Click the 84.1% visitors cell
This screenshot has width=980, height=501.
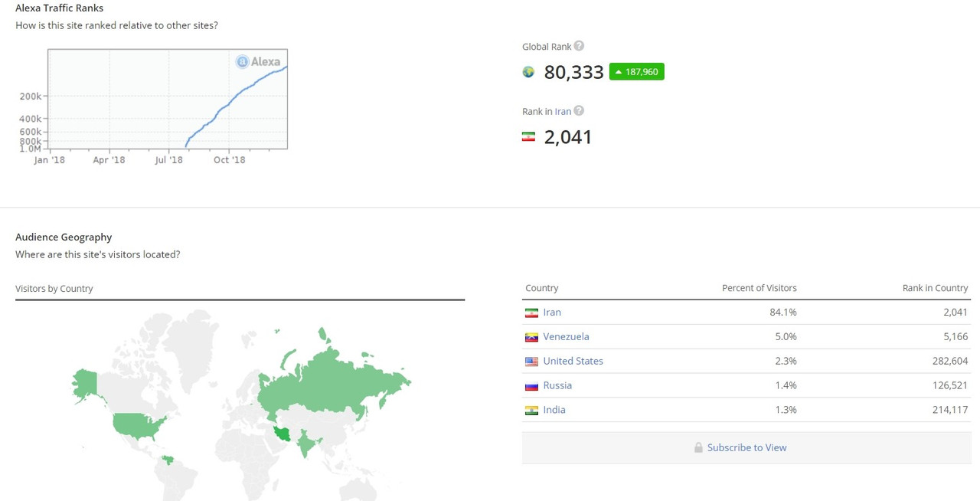pos(783,312)
